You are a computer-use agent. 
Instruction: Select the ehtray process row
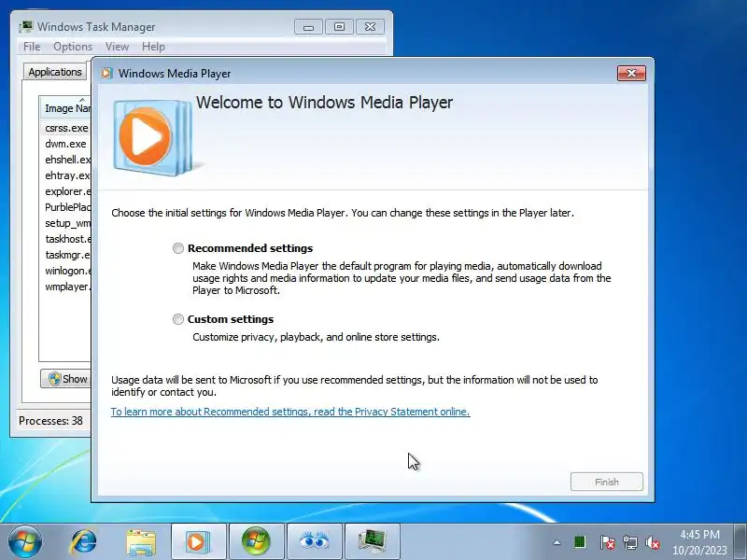pos(65,175)
